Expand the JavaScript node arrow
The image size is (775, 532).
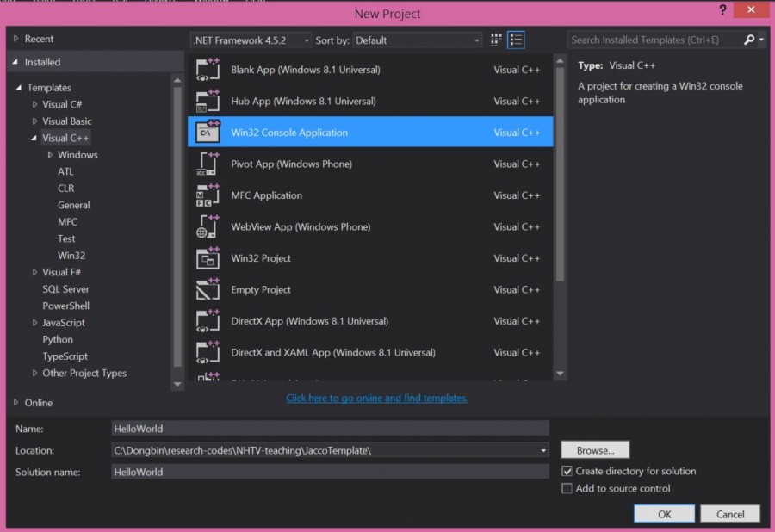click(34, 323)
